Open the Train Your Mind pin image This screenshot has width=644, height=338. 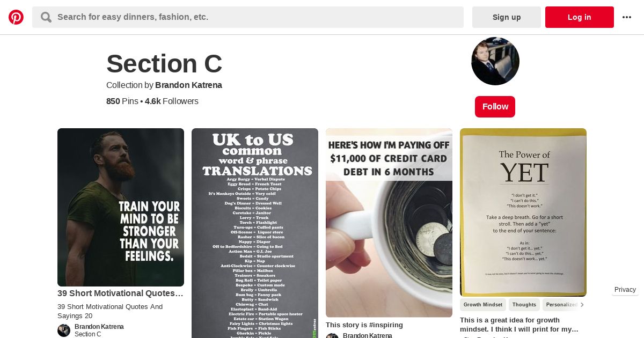point(121,207)
